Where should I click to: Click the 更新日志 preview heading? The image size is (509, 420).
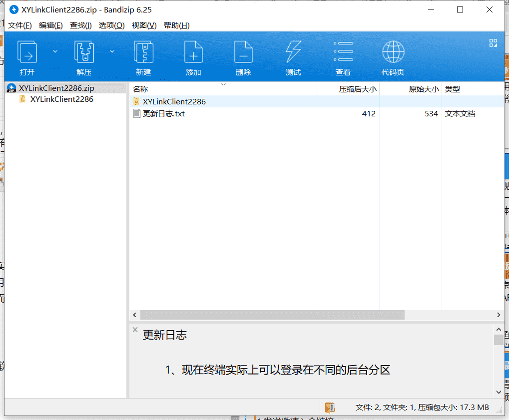point(165,335)
